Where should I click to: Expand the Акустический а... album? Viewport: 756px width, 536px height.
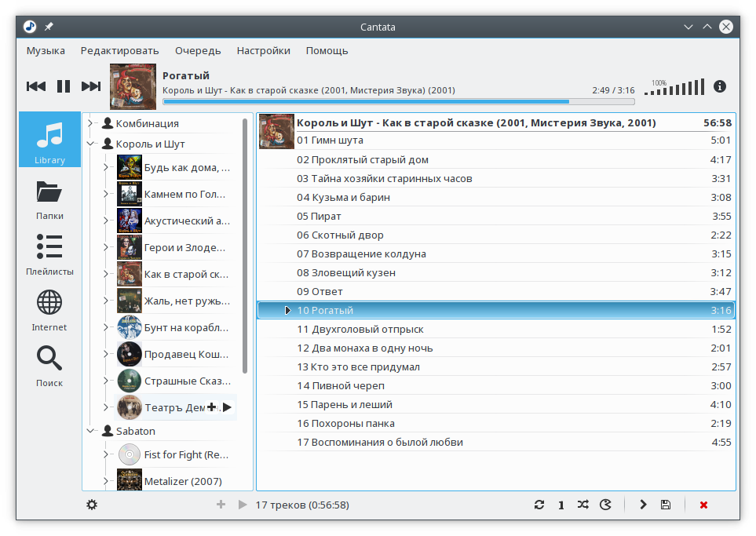click(x=106, y=221)
